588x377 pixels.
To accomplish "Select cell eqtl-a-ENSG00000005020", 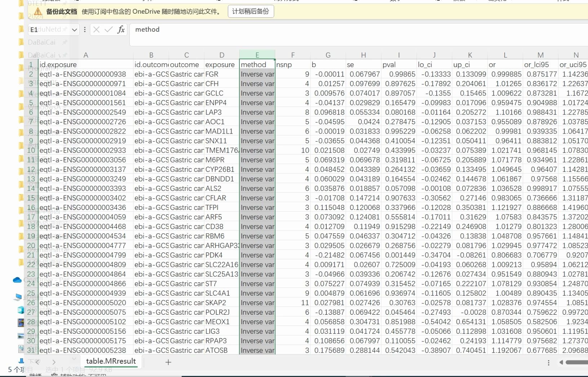I will pyautogui.click(x=86, y=303).
